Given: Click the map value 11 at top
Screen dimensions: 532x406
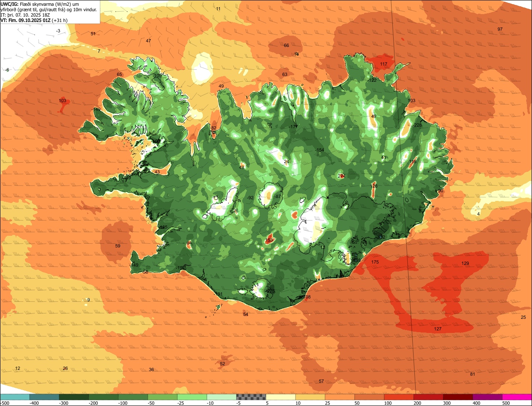Looking at the screenshot, I should click(x=219, y=9).
